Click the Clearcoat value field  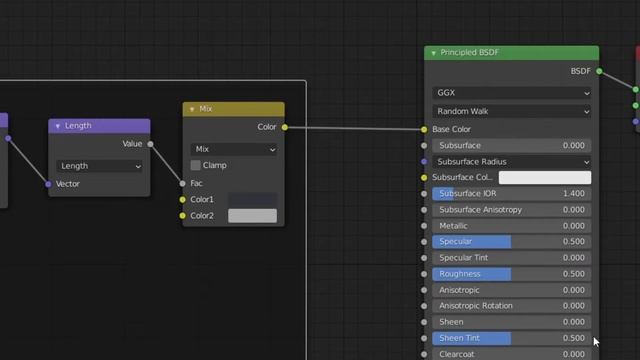[511, 354]
